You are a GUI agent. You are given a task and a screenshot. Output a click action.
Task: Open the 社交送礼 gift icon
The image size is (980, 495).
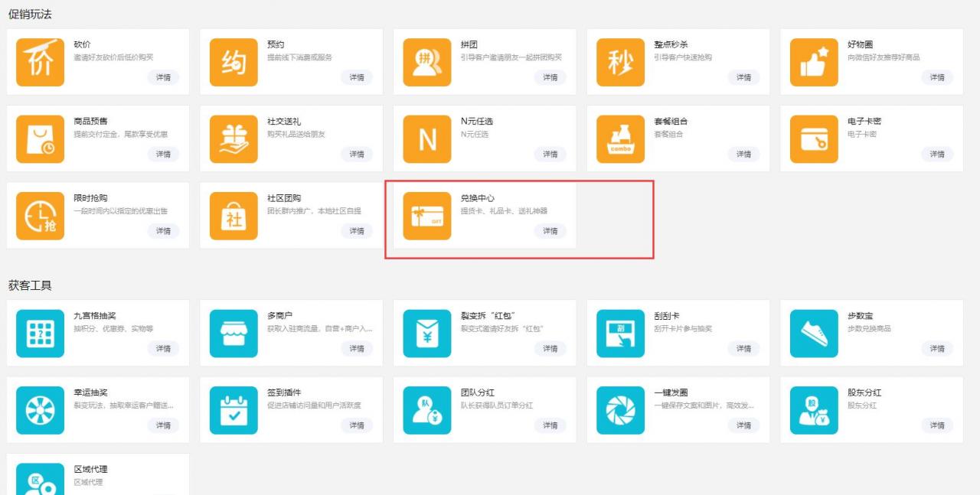tap(234, 138)
